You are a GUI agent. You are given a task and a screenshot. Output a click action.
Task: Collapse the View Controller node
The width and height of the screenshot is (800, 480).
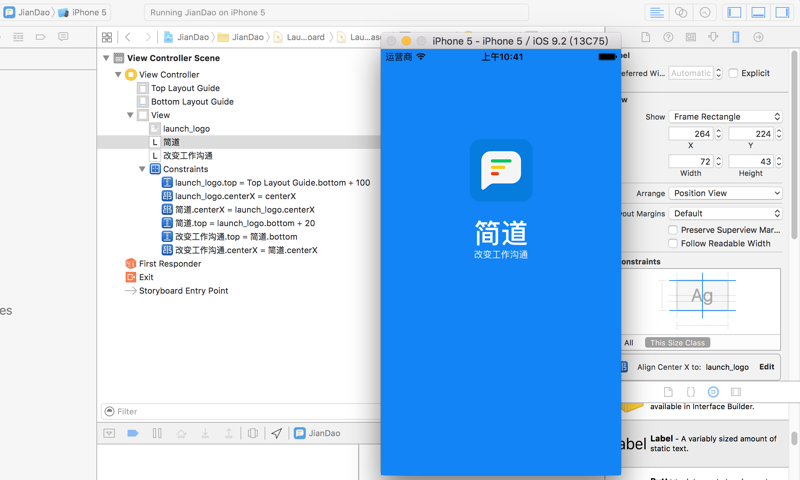[x=118, y=74]
